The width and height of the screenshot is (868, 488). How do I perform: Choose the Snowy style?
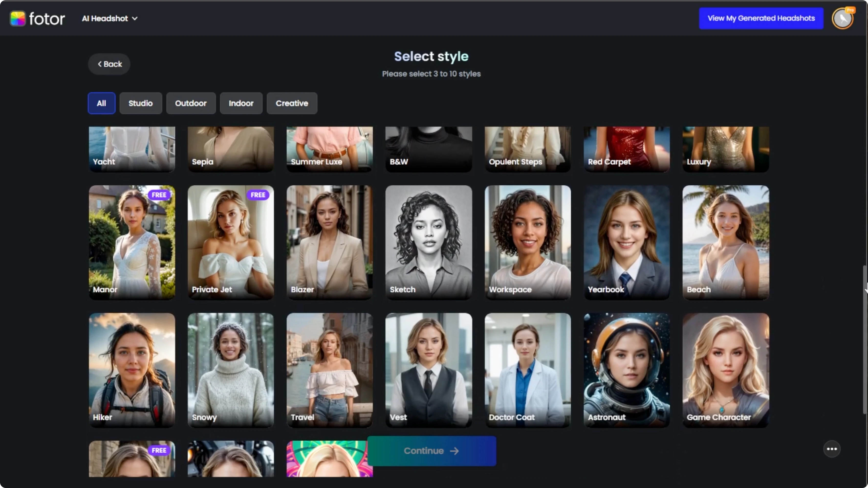[x=231, y=370]
